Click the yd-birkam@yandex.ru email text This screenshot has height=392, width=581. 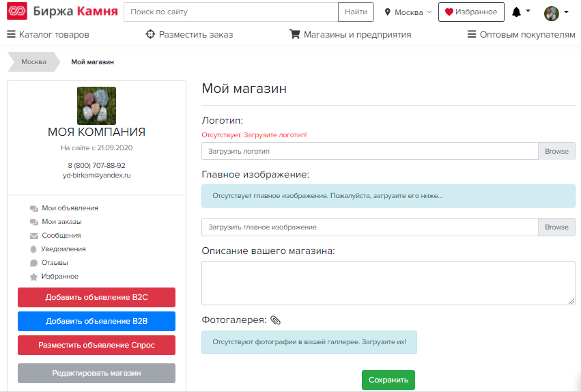[96, 176]
